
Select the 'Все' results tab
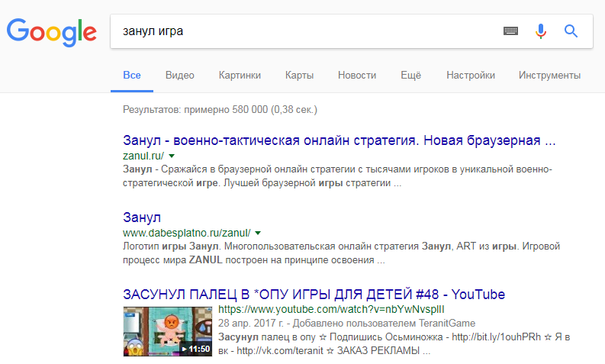(x=131, y=76)
